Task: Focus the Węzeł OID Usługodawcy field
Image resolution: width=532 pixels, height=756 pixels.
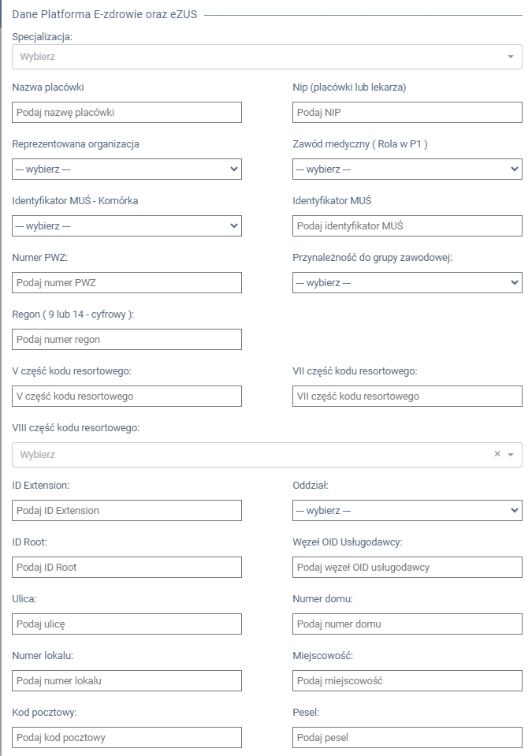Action: tap(407, 568)
